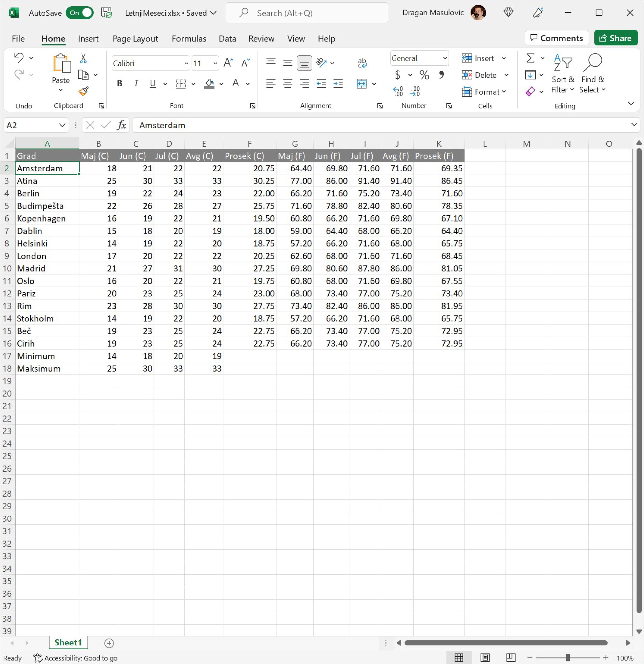Open the Number Format dropdown showing General
The image size is (644, 664).
tap(445, 58)
